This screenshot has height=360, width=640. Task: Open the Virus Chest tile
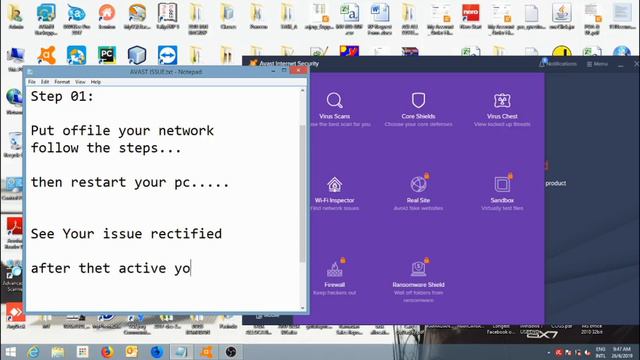502,109
